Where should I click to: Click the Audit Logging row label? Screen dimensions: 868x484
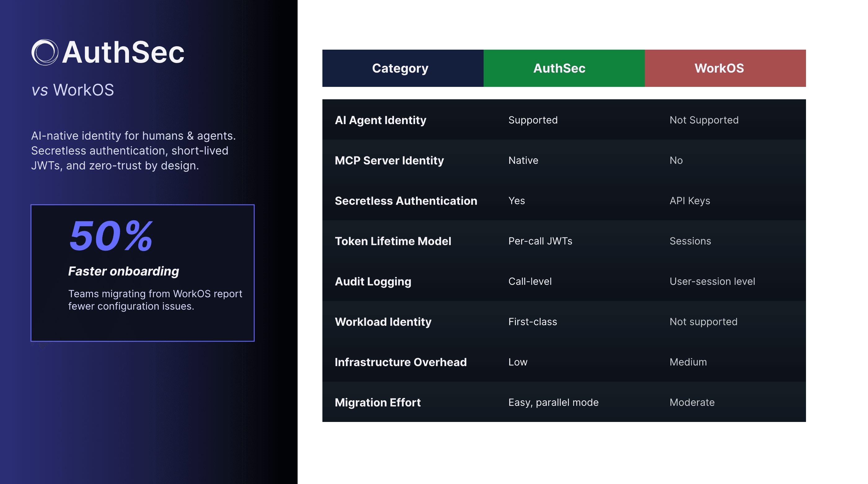click(373, 281)
